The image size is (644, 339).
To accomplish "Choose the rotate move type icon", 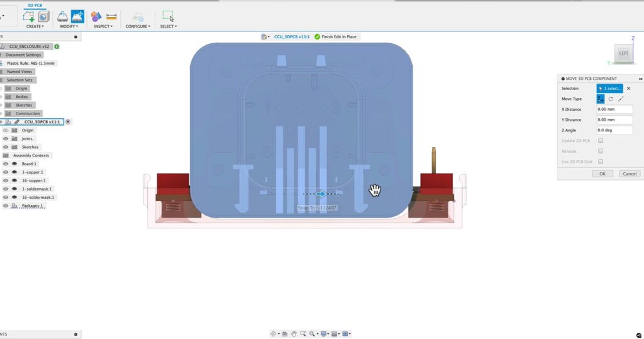I will pyautogui.click(x=611, y=99).
